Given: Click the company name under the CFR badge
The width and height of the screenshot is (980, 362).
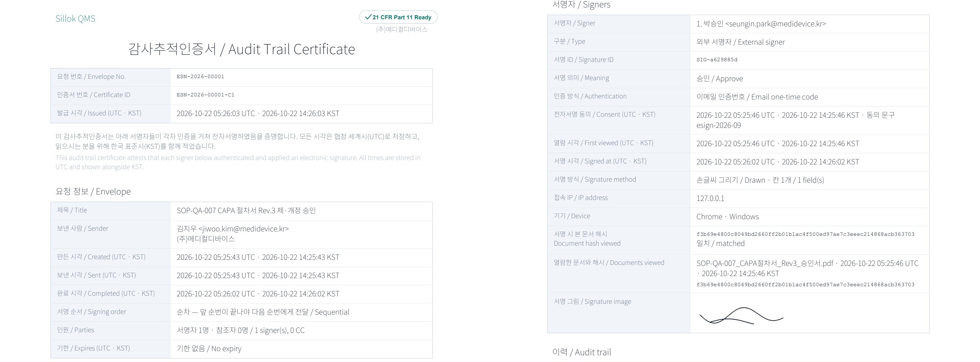Looking at the screenshot, I should coord(402,29).
